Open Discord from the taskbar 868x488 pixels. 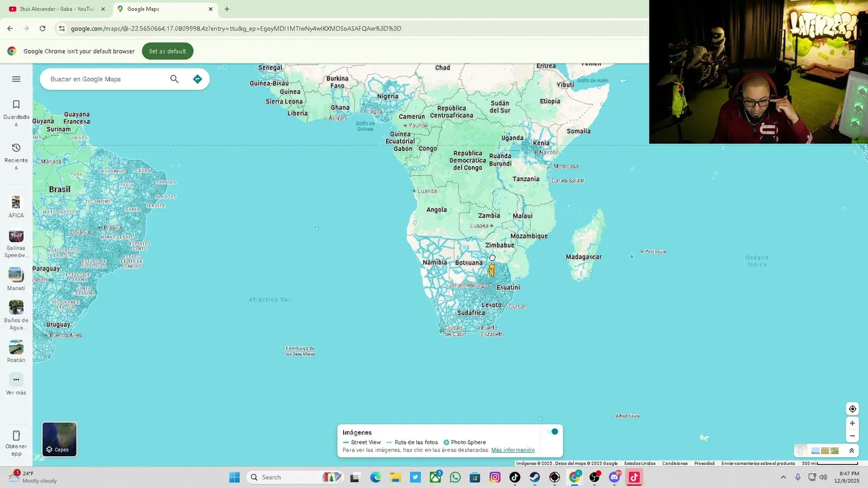pyautogui.click(x=614, y=477)
